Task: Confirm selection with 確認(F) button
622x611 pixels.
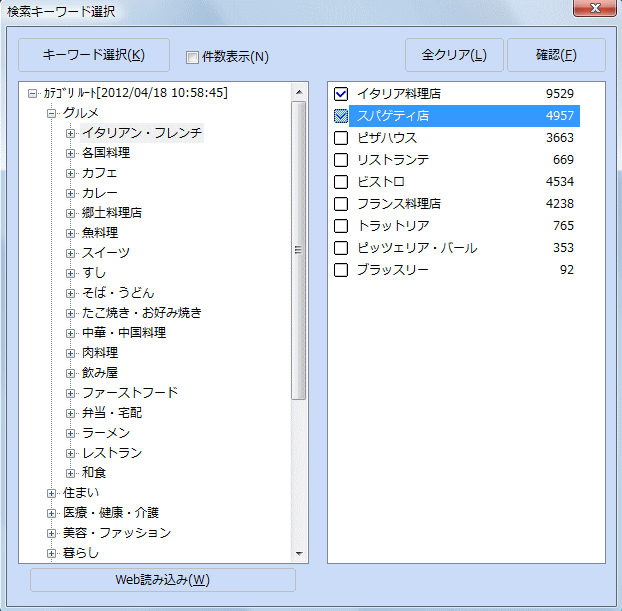Action: coord(555,55)
